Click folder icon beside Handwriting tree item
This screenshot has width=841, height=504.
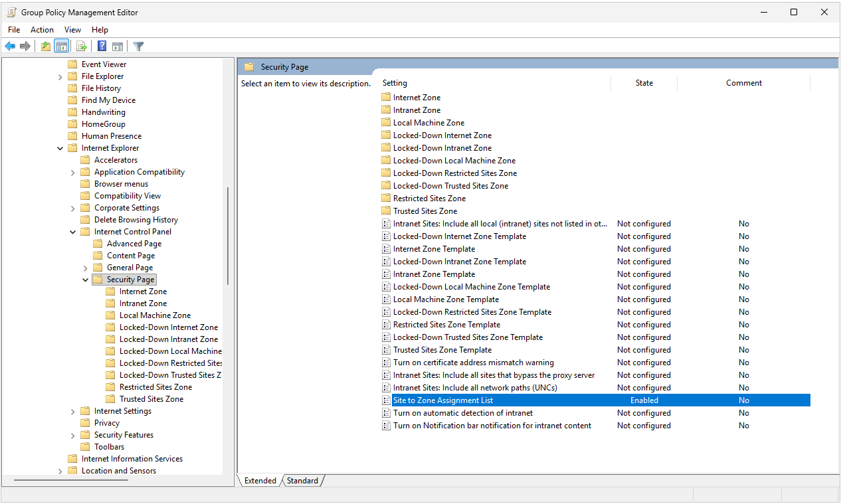pyautogui.click(x=72, y=112)
